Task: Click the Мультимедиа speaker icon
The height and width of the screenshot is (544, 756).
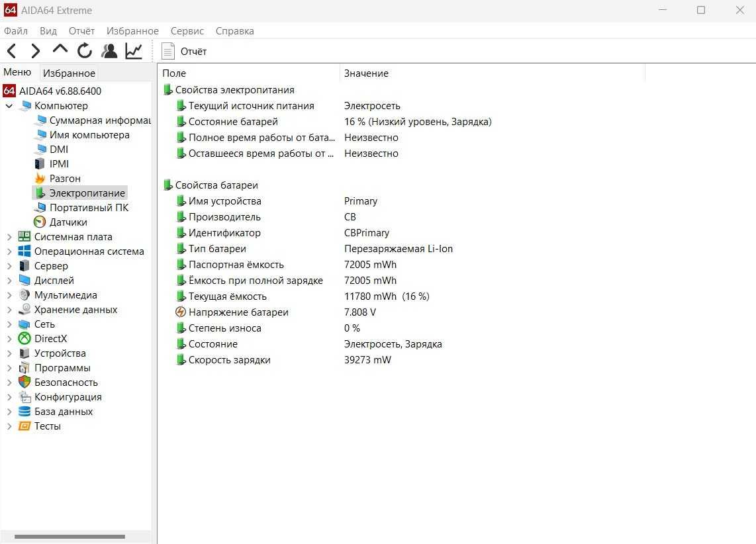Action: 24,295
